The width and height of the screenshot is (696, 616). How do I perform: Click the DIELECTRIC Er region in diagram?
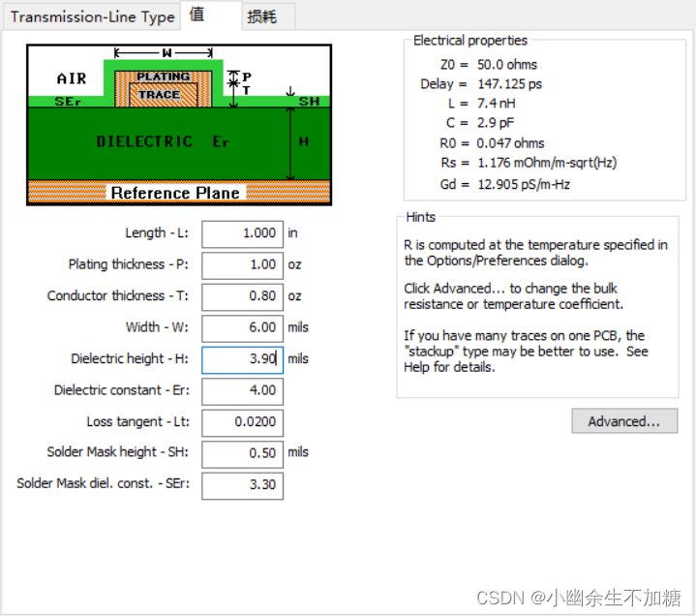point(163,141)
